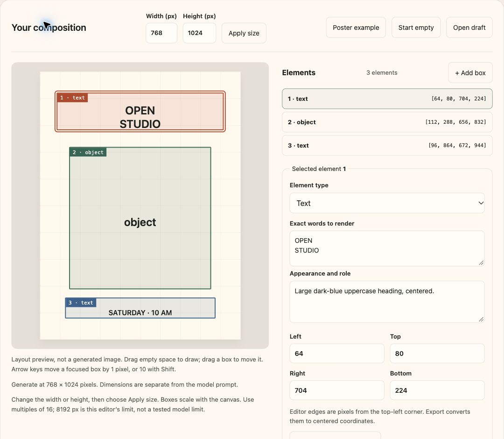Screen dimensions: 504x439
Task: Click the Exact words to render textarea
Action: 387,248
